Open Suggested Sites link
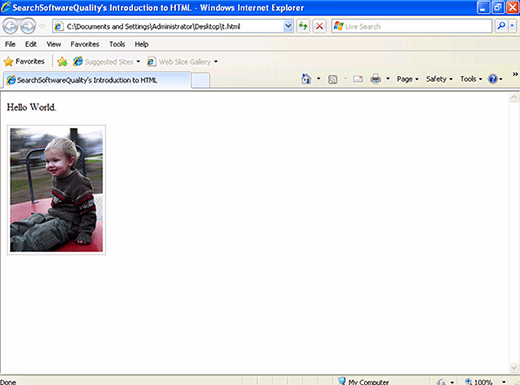 [x=103, y=62]
